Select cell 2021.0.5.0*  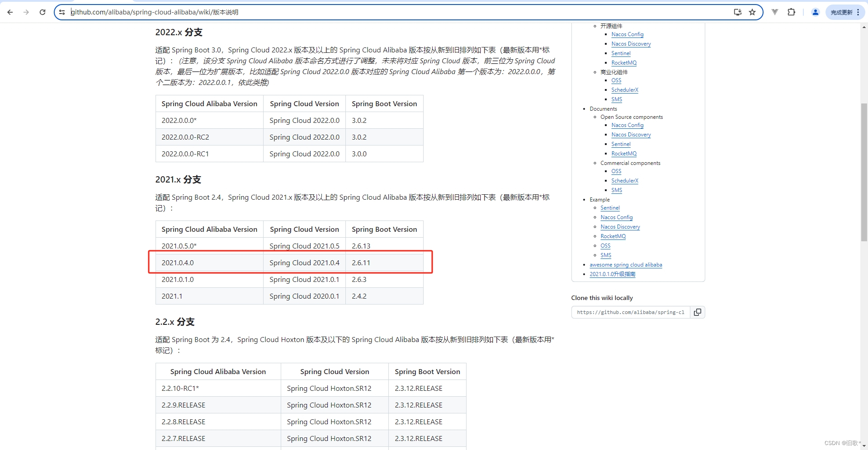pos(209,246)
